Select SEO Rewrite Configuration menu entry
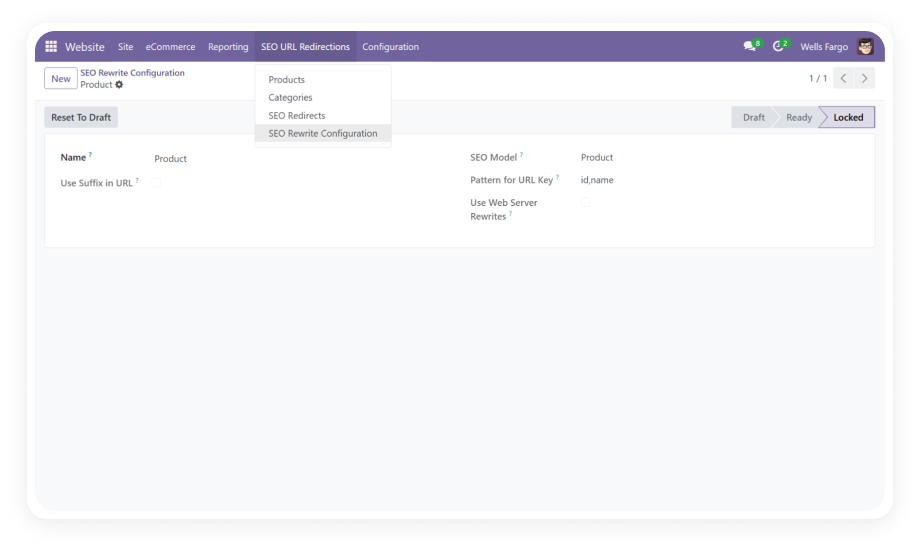 [x=323, y=133]
